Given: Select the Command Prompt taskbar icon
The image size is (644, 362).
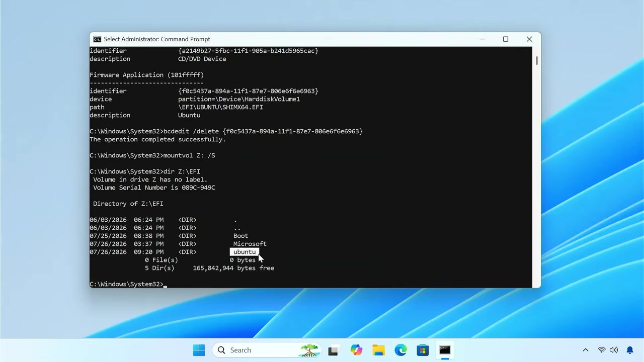Looking at the screenshot, I should click(445, 350).
